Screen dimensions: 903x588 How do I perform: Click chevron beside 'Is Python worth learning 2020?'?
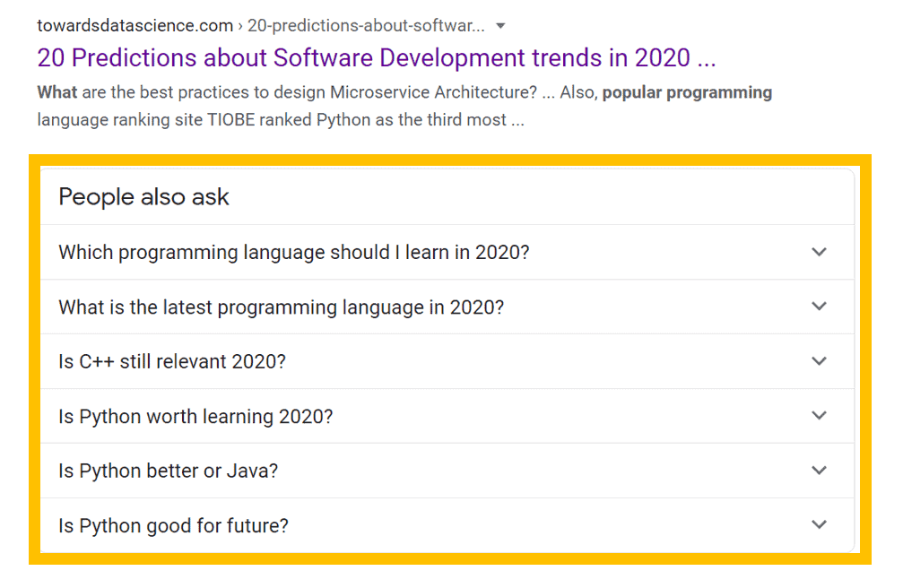(819, 415)
